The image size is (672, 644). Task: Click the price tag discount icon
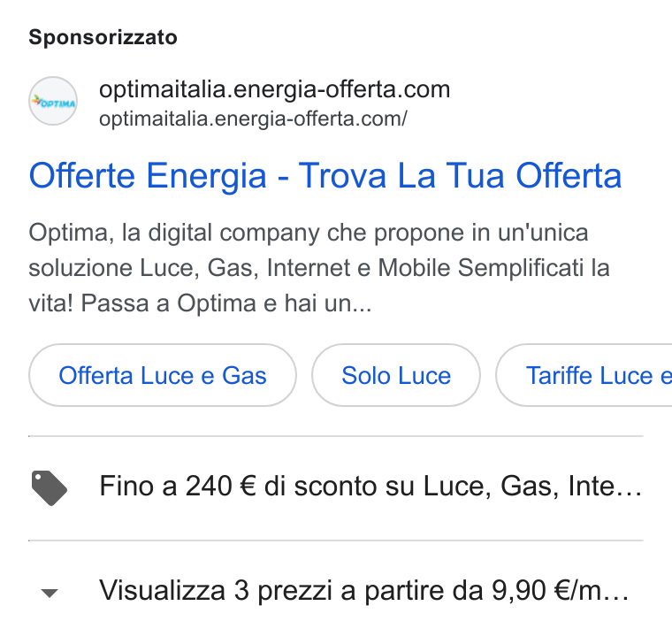[50, 488]
